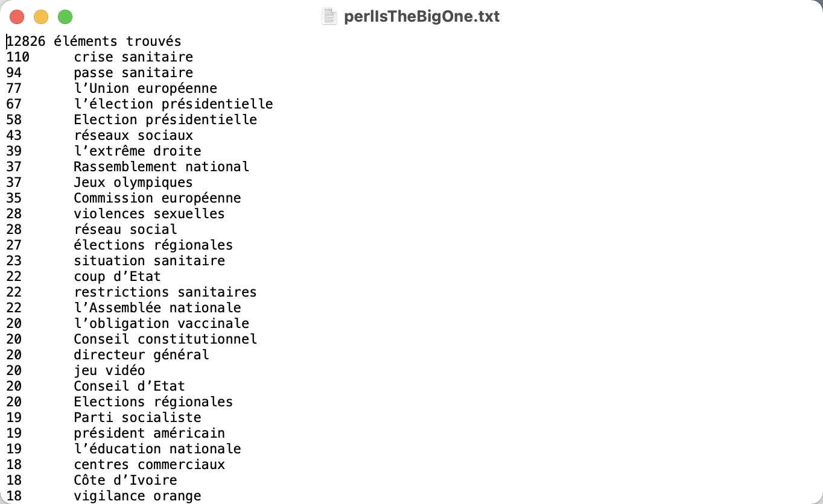This screenshot has height=504, width=823.
Task: Click the 'vigilance orange' line
Action: tap(138, 496)
